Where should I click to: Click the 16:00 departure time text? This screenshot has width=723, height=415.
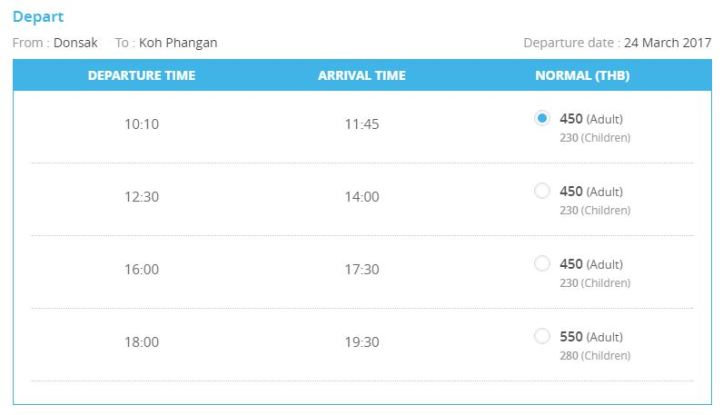141,270
